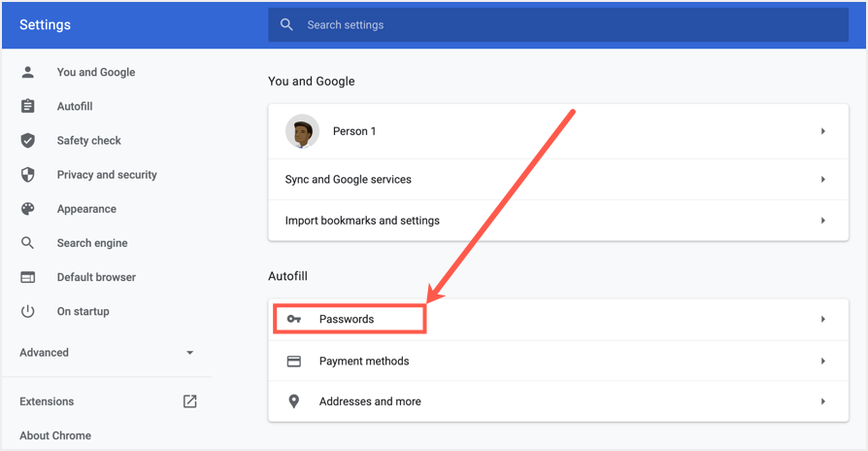868x451 pixels.
Task: Select Autofill in the sidebar menu
Action: [75, 106]
